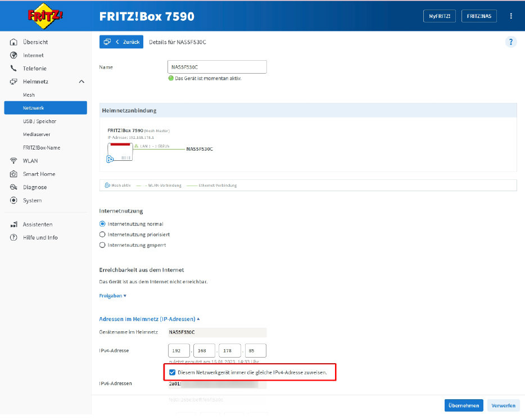525x420 pixels.
Task: Click the IPv4 first octet field 192
Action: (179, 351)
